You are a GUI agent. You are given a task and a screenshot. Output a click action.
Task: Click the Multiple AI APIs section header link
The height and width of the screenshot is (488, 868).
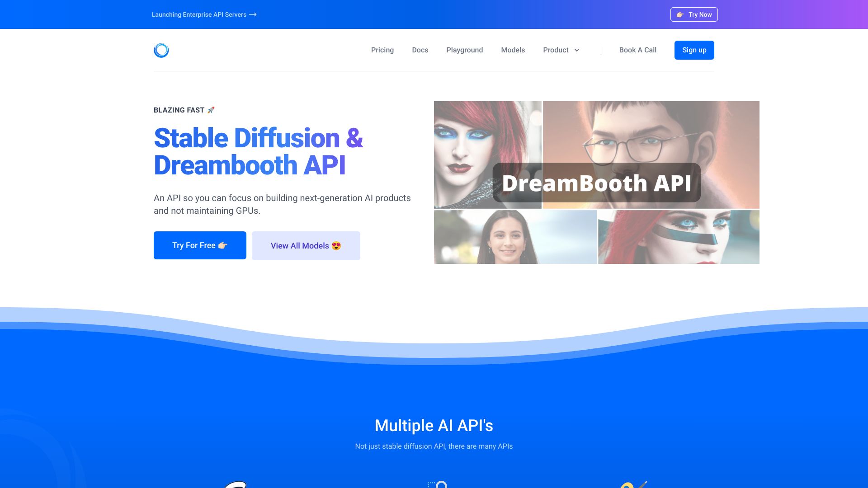pos(434,425)
